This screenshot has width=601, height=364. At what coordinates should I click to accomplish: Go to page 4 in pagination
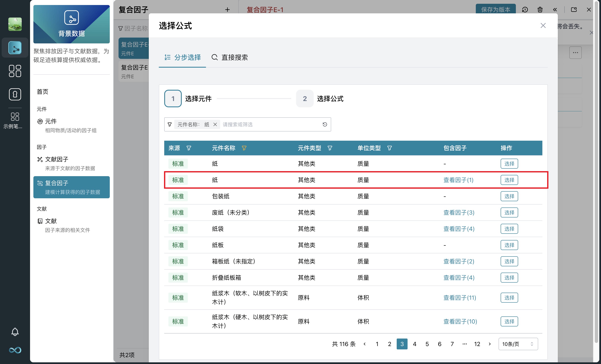414,344
